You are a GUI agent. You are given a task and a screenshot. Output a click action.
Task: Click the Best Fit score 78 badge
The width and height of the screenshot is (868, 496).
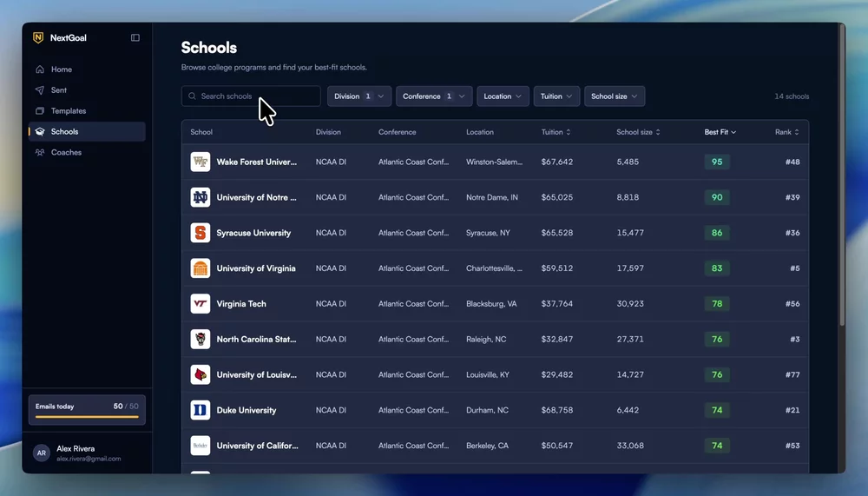[717, 304]
